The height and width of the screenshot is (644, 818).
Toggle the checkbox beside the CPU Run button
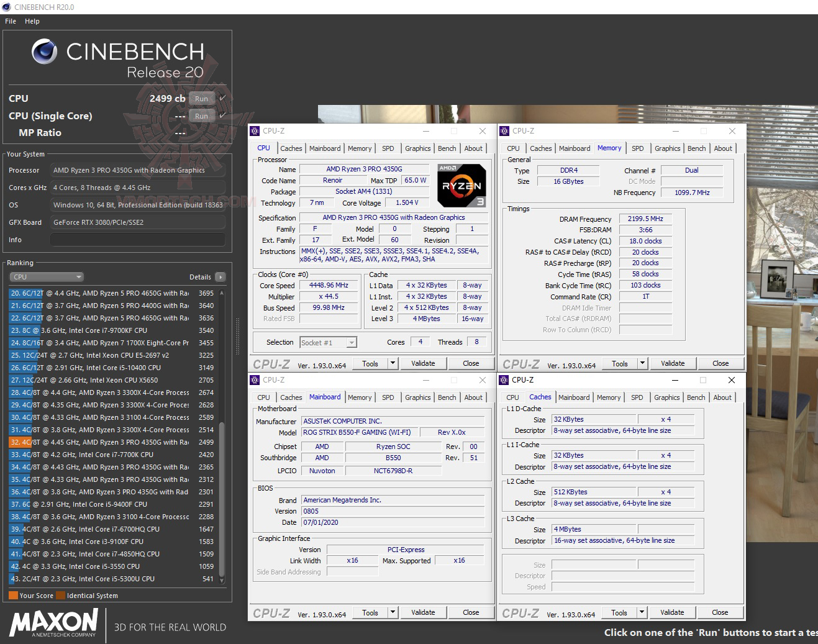tap(222, 98)
